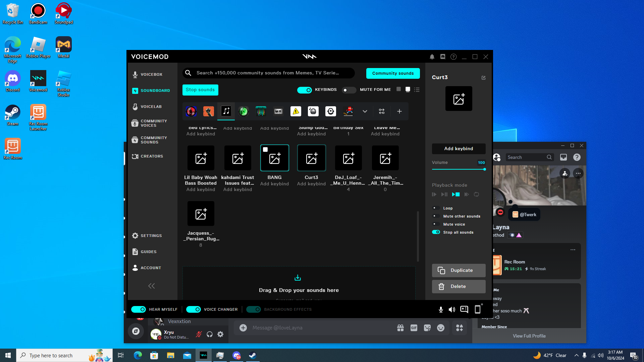
Task: Expand more soundboards chevron dropdown
Action: click(365, 111)
